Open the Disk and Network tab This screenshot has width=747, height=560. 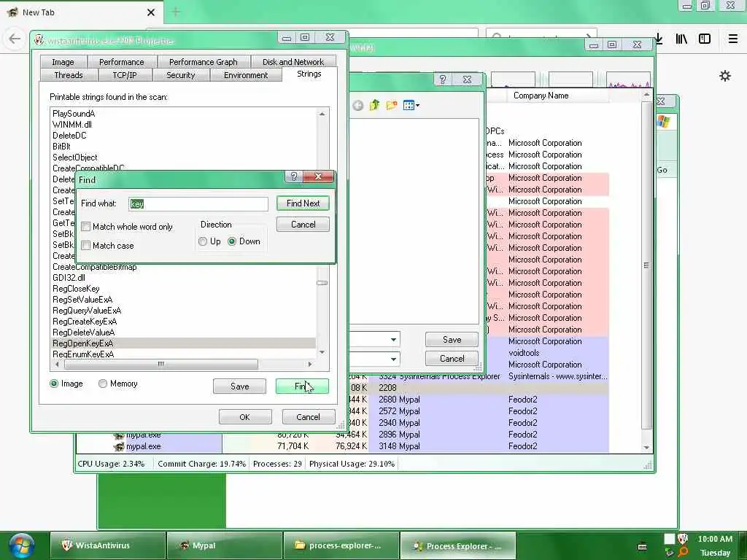point(293,62)
